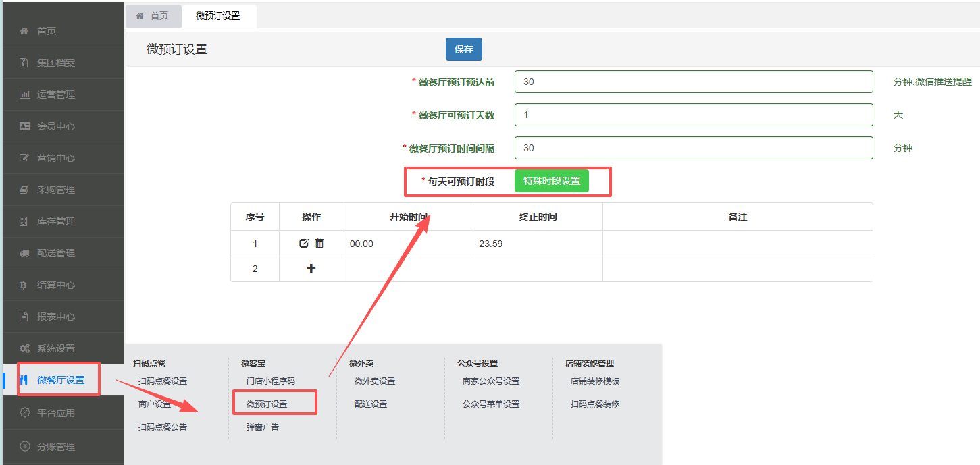Select 商家公众号设置 in the flyout
The height and width of the screenshot is (465, 980).
491,381
